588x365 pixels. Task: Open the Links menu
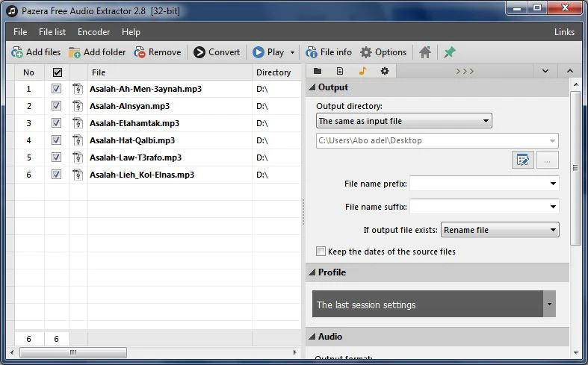(x=564, y=32)
